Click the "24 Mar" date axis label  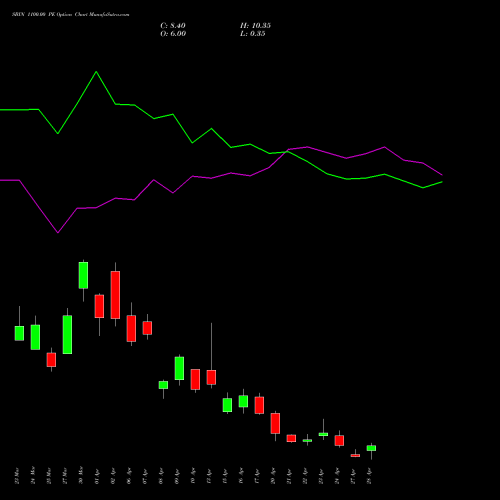pyautogui.click(x=33, y=476)
